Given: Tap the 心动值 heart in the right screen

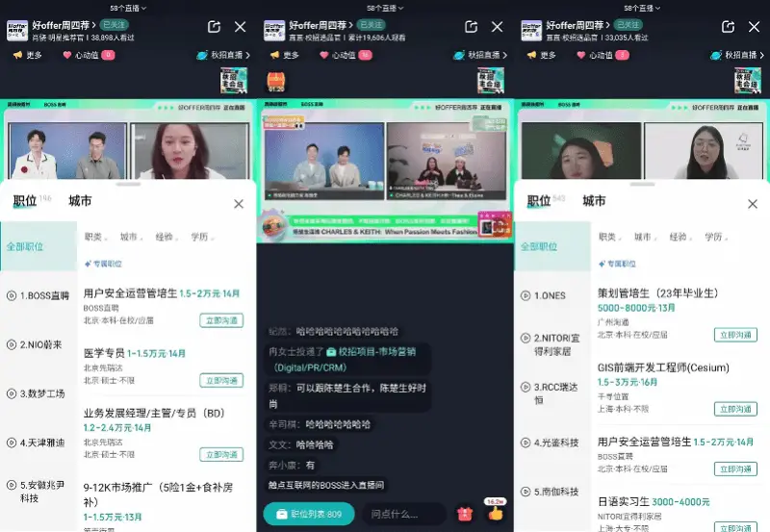Looking at the screenshot, I should [x=603, y=55].
